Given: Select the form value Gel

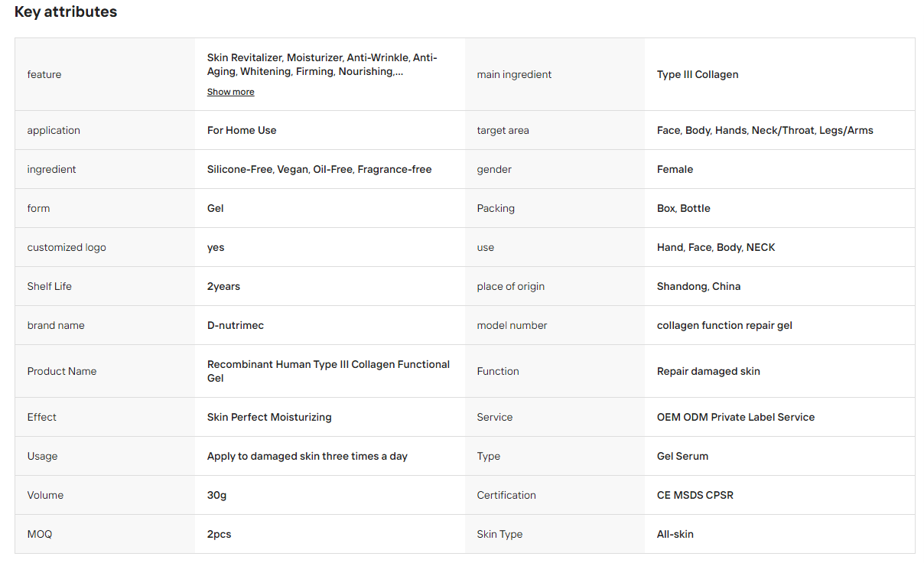Looking at the screenshot, I should pyautogui.click(x=216, y=208).
